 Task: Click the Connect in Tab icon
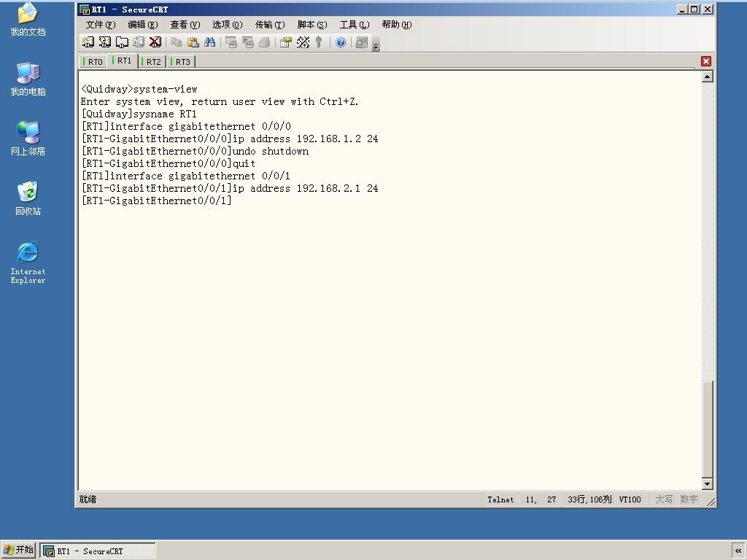click(x=122, y=42)
